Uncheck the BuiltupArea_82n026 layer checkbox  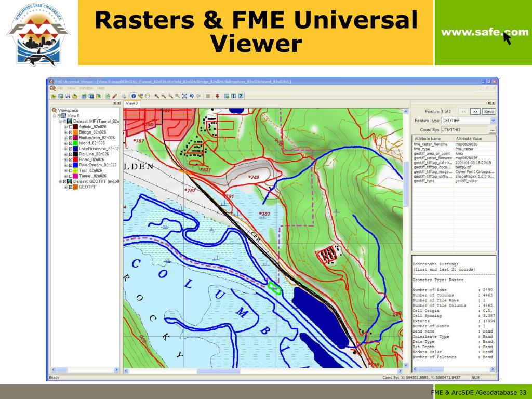71,138
